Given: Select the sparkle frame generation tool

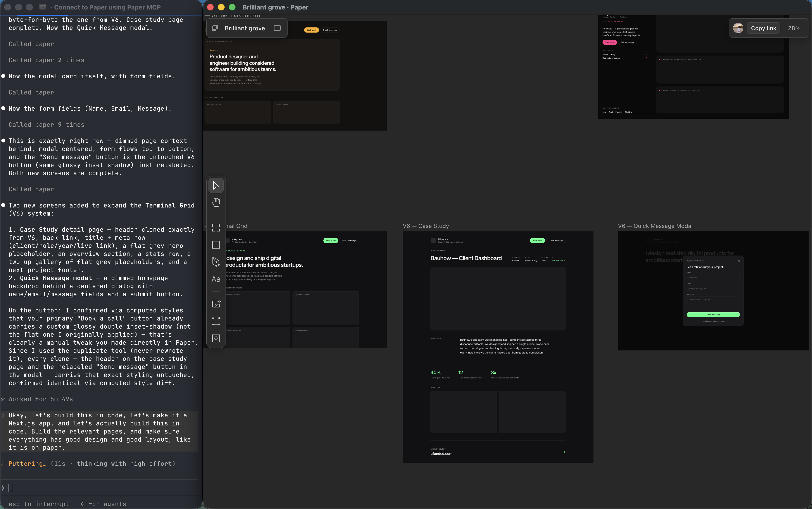Looking at the screenshot, I should tap(216, 321).
